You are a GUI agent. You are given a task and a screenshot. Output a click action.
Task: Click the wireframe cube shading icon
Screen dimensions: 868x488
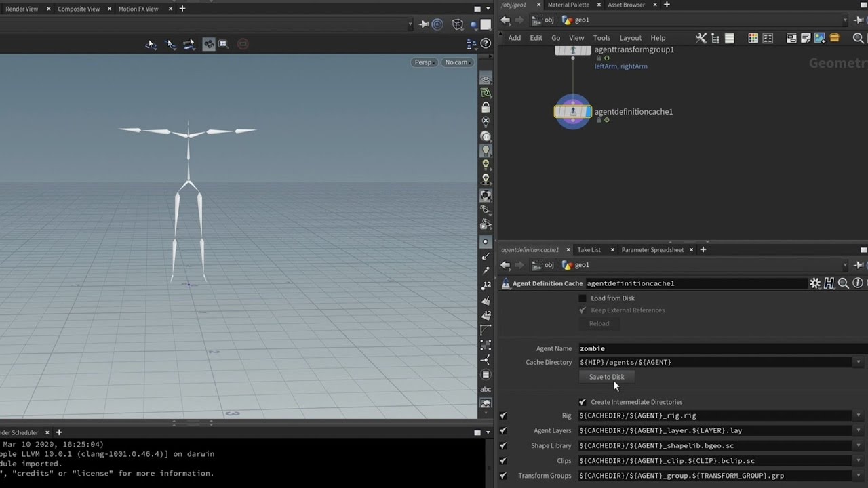click(458, 24)
